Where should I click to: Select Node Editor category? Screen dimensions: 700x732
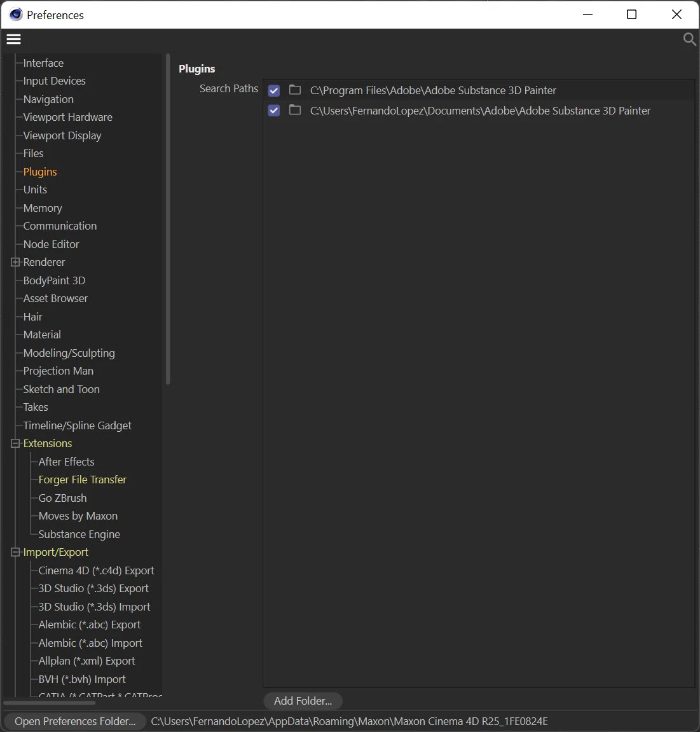click(51, 244)
